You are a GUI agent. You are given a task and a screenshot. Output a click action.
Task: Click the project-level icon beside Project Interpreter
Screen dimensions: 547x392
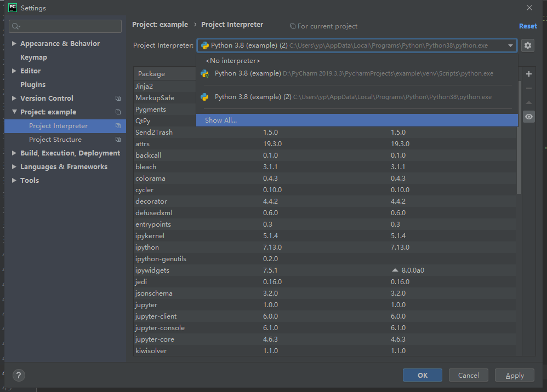click(118, 126)
